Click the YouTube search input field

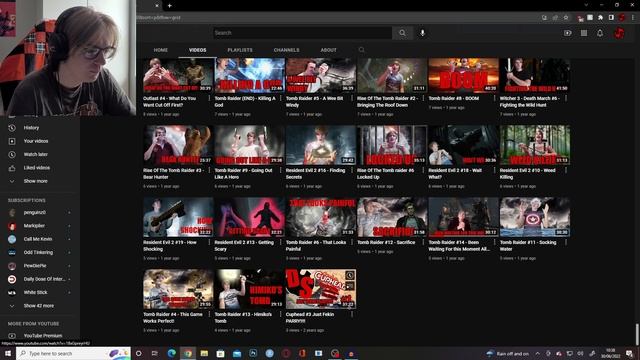click(x=302, y=33)
